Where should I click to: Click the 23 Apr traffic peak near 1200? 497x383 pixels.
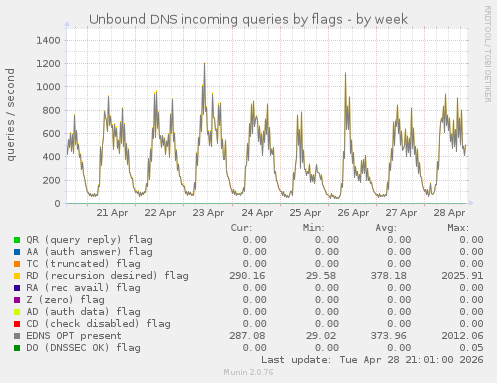pos(204,64)
